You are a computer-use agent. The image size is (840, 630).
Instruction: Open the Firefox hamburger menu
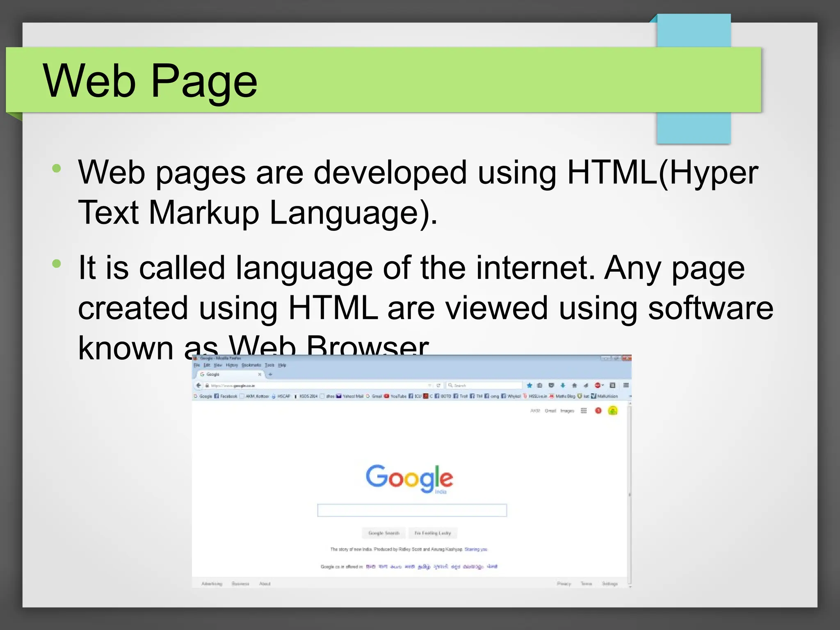pyautogui.click(x=626, y=385)
